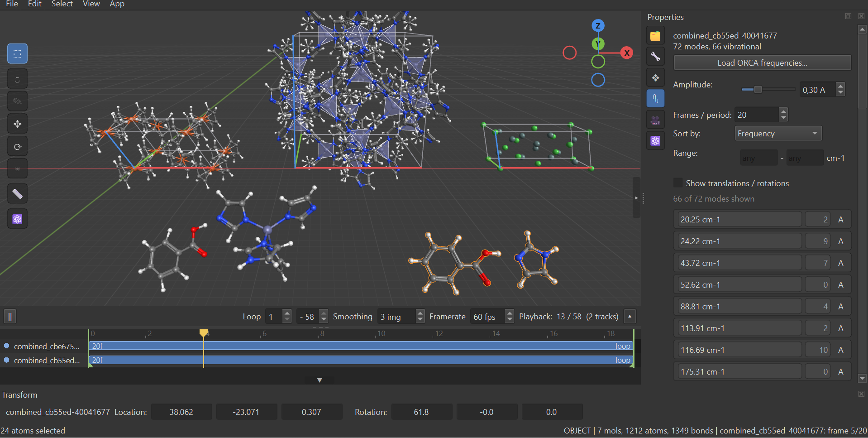This screenshot has width=868, height=438.
Task: Collapse the Properties side panel arrow
Action: 636,198
